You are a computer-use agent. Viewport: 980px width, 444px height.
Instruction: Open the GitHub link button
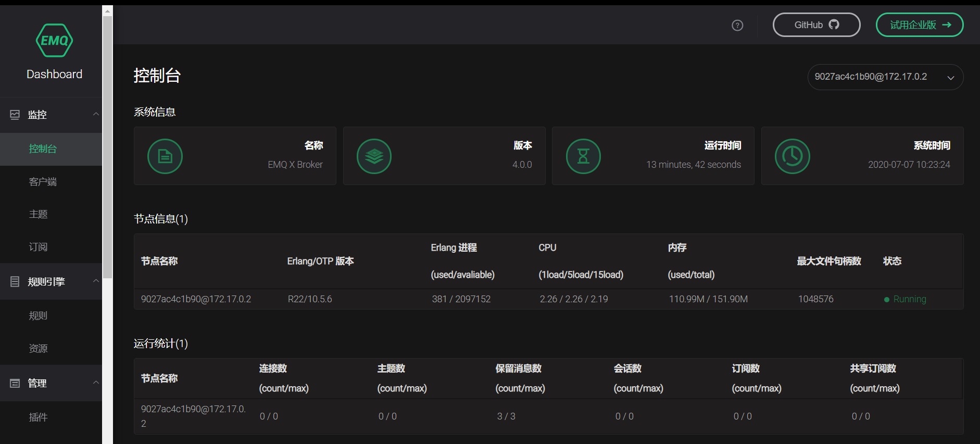816,25
